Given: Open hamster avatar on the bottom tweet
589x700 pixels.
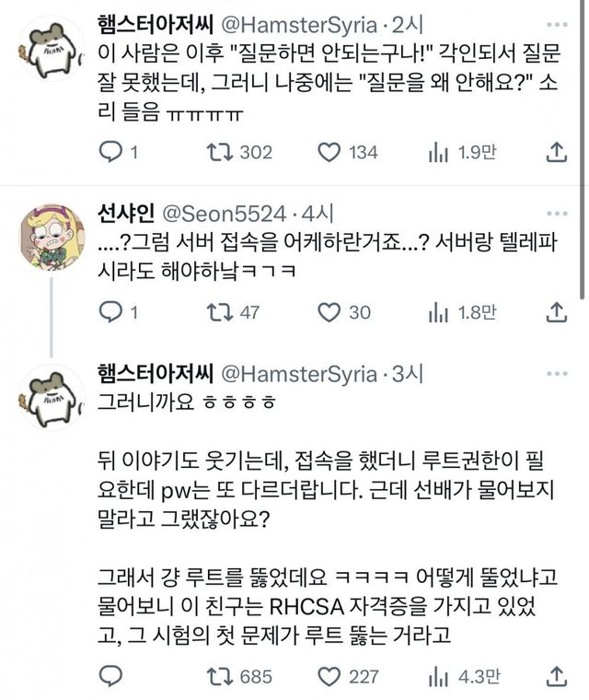Looking at the screenshot, I should [52, 398].
